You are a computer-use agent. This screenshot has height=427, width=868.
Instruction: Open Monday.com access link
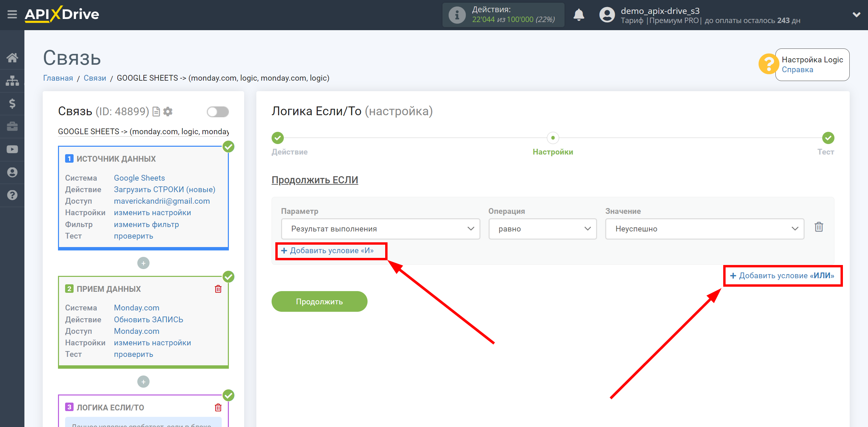point(136,331)
